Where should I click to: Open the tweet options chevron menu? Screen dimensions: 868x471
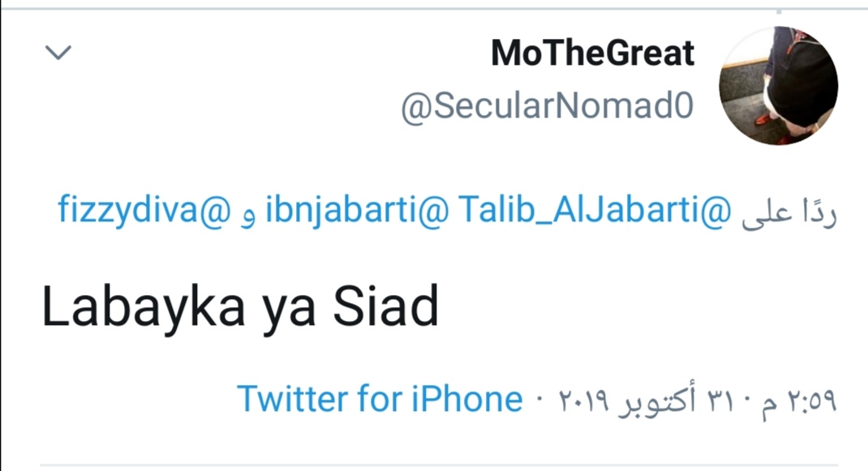coord(58,54)
